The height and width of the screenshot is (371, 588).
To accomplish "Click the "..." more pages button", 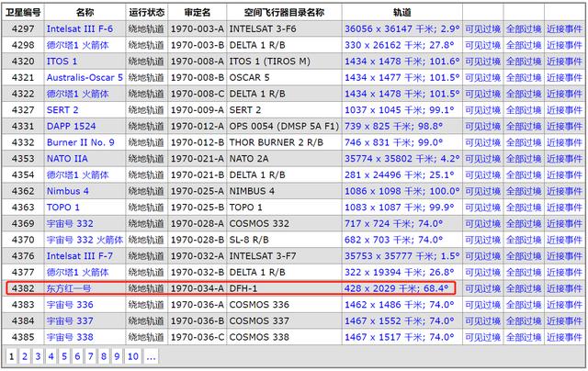I will point(151,356).
